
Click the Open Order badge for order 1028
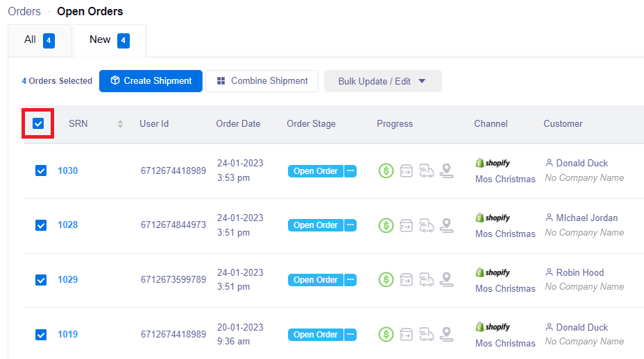(x=316, y=225)
